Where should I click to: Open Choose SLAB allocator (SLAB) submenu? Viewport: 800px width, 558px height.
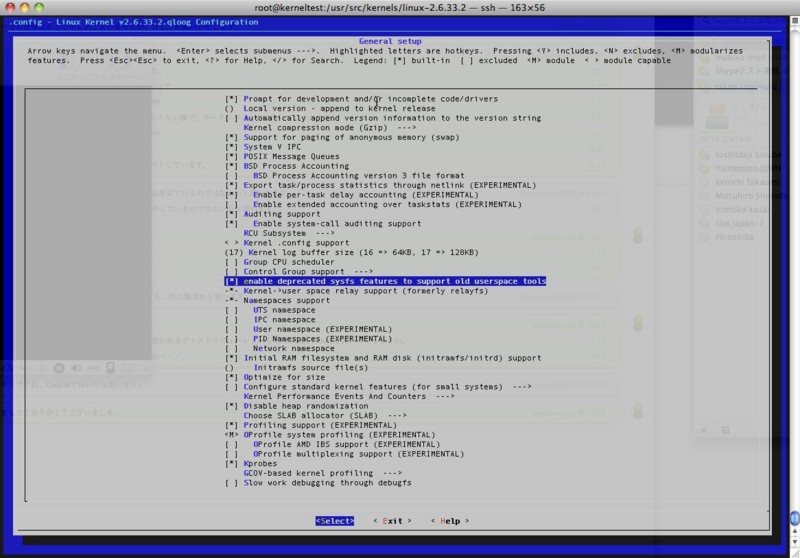pyautogui.click(x=325, y=416)
